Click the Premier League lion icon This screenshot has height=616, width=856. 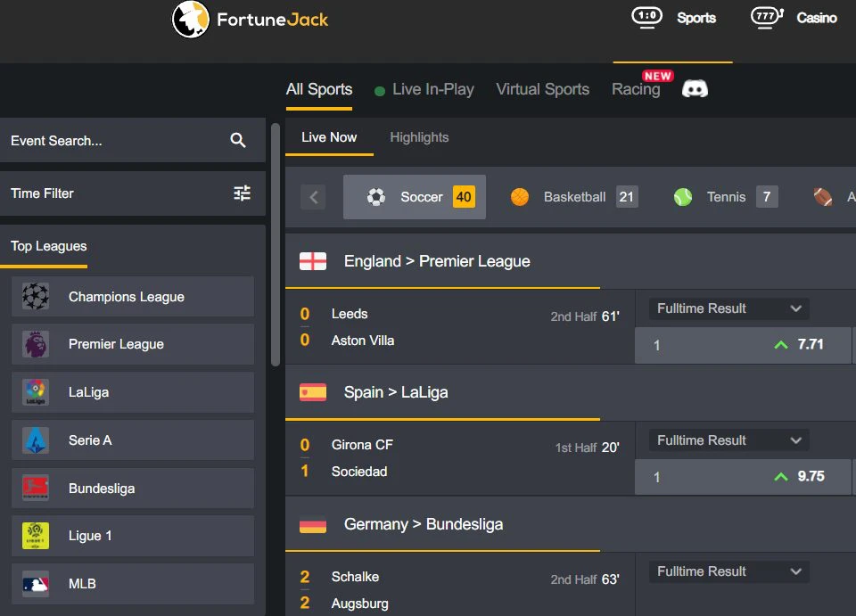point(36,344)
